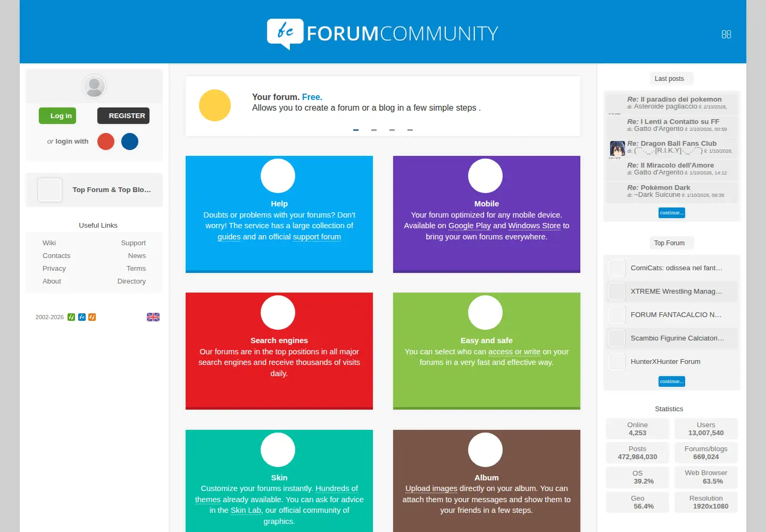Open 'HunterXHunter Forum' entry

pos(665,361)
